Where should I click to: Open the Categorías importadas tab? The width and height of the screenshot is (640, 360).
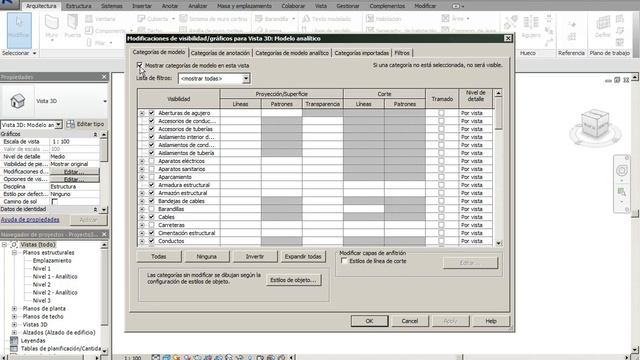point(361,53)
